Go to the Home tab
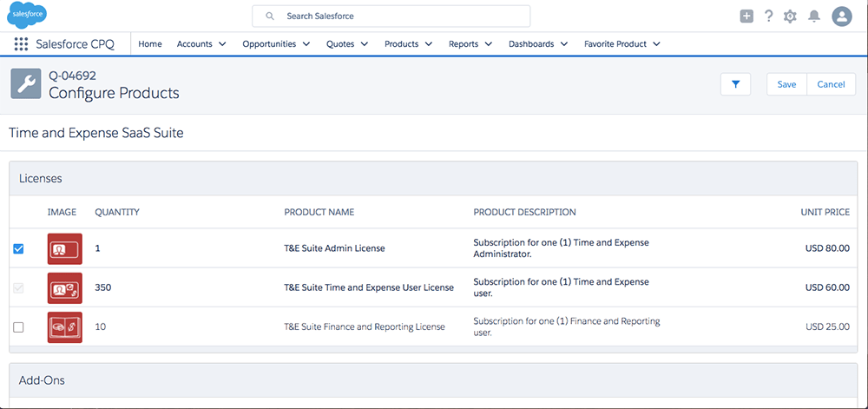This screenshot has height=409, width=868. tap(150, 44)
